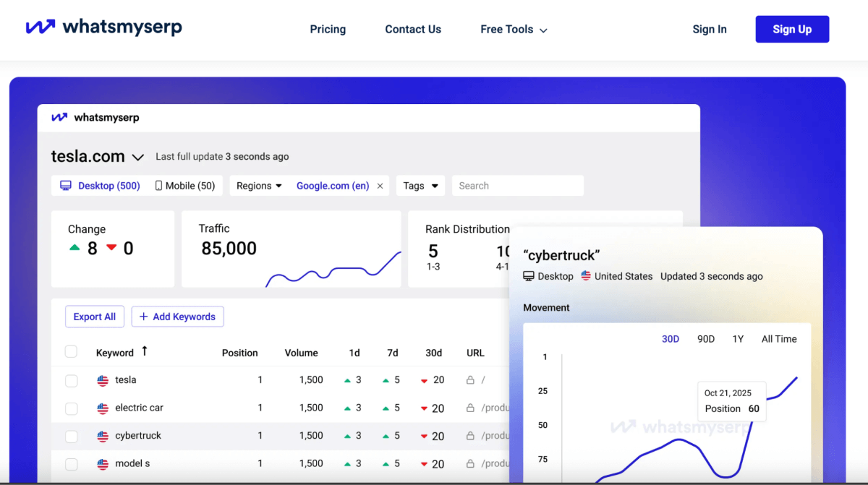Expand the Free Tools menu
Screen dimensions: 868x485
pyautogui.click(x=514, y=30)
